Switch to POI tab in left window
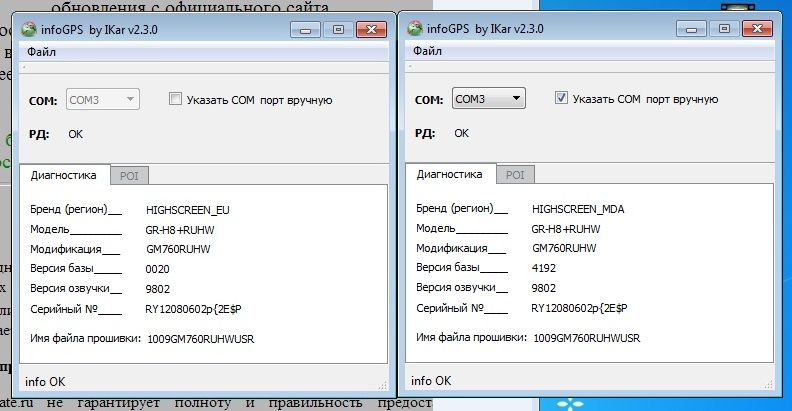792x411 pixels. 129,175
